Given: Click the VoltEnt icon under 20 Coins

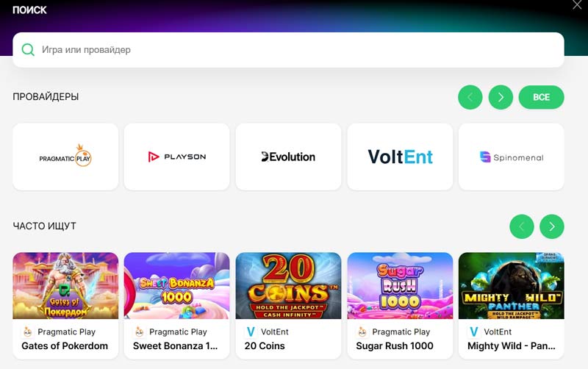Looking at the screenshot, I should point(251,332).
